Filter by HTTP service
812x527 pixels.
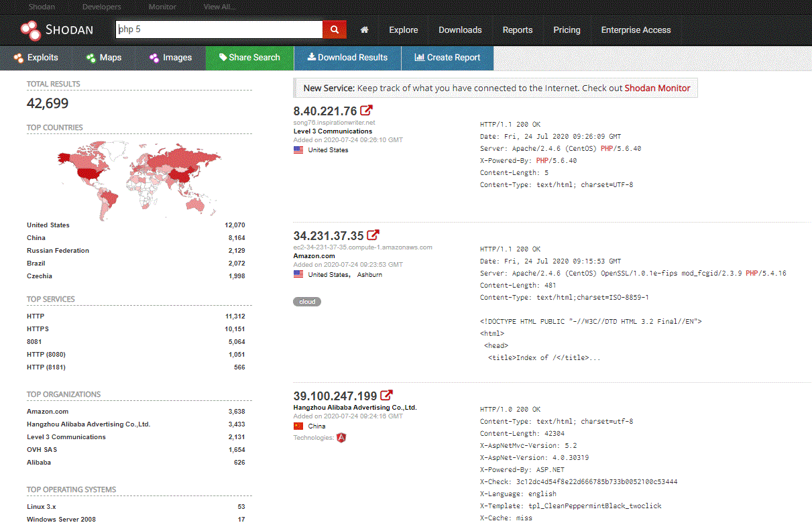tap(36, 316)
